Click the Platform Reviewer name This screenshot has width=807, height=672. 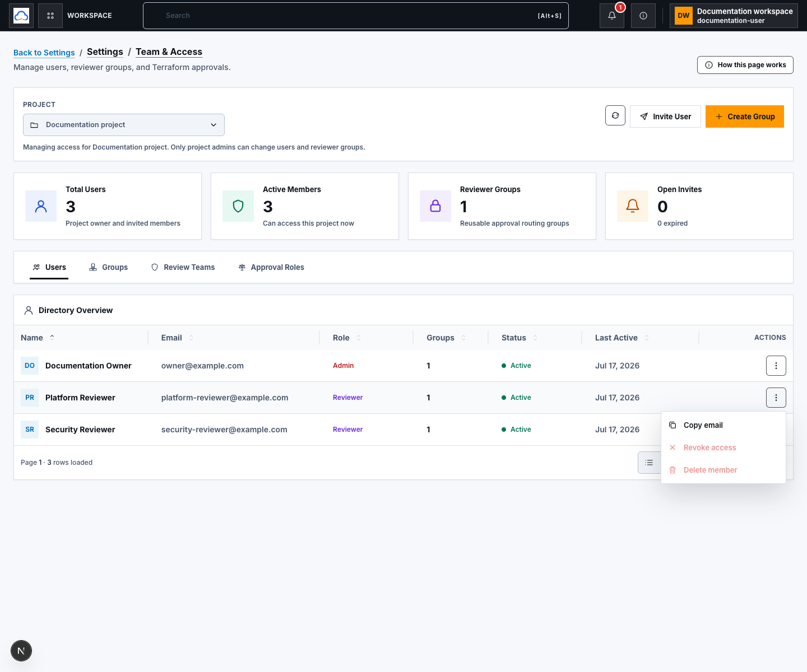pyautogui.click(x=80, y=398)
